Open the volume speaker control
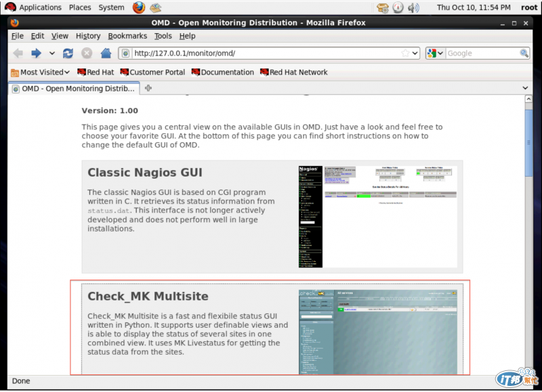The height and width of the screenshot is (392, 542). [413, 7]
